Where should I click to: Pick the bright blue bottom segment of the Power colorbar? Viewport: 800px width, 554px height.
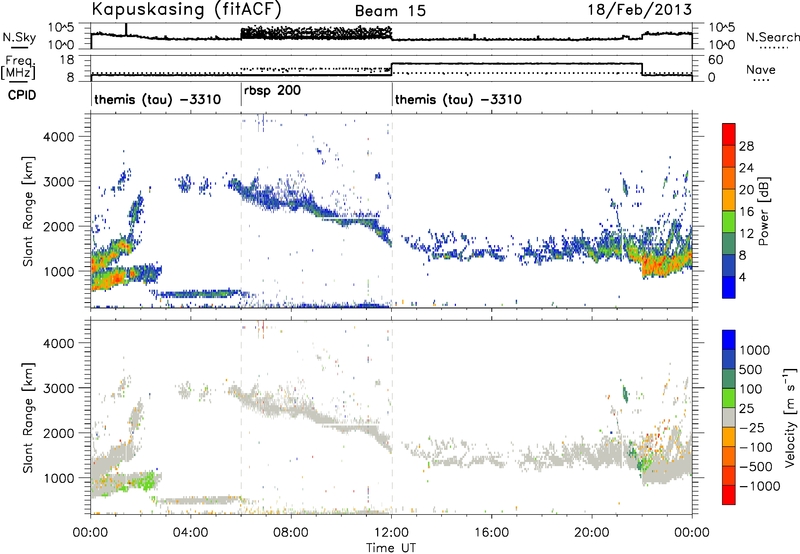[x=729, y=287]
